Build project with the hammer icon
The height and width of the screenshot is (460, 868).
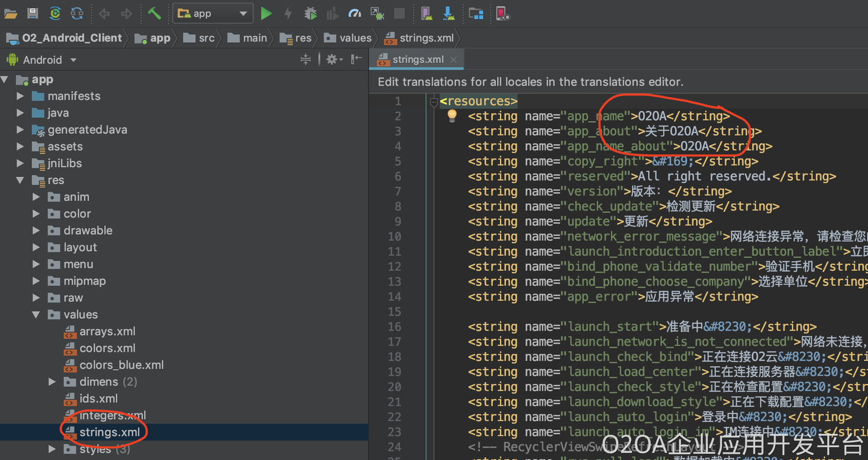(x=154, y=13)
